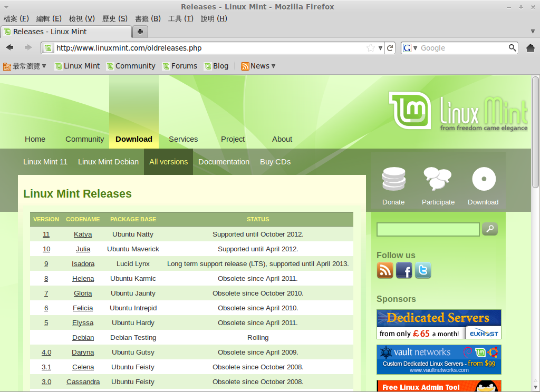540x392 pixels.
Task: Open the Linux Mint 11 submenu link
Action: pos(45,162)
